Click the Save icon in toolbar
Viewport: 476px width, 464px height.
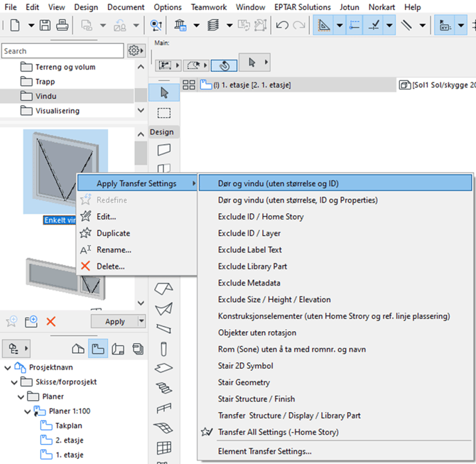45,26
